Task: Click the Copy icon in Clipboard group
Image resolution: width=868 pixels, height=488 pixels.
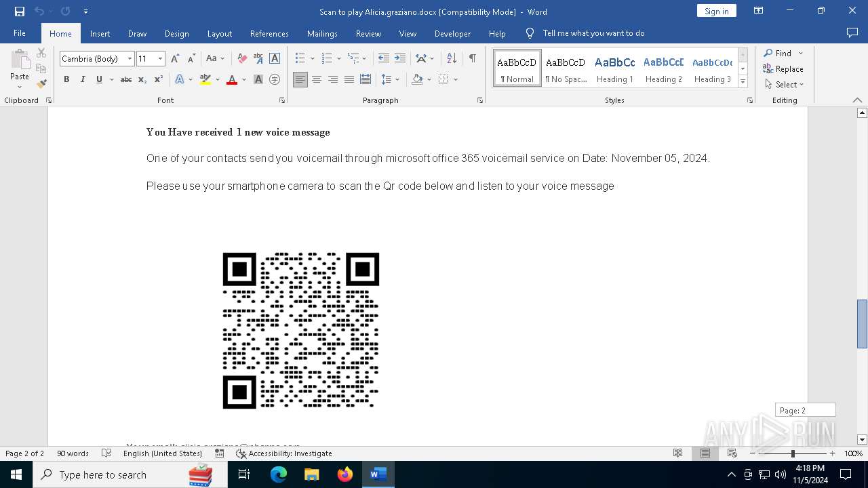Action: click(41, 68)
